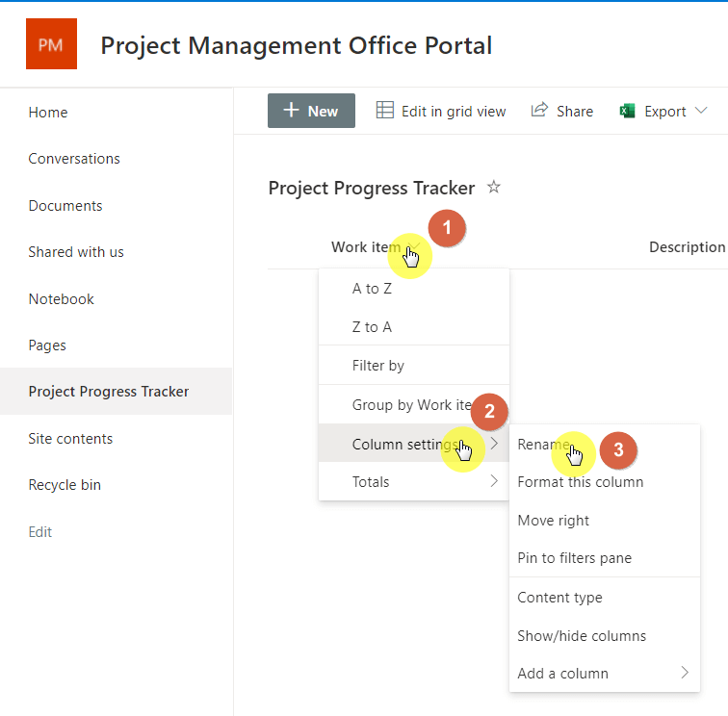Go to Home in the sidebar
The width and height of the screenshot is (728, 716).
(48, 113)
